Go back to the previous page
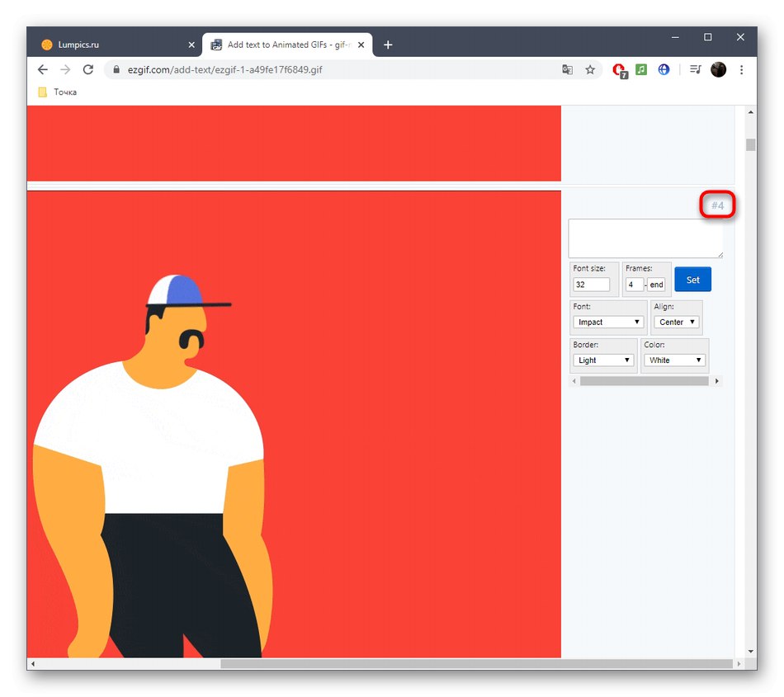The height and width of the screenshot is (697, 784). point(42,69)
